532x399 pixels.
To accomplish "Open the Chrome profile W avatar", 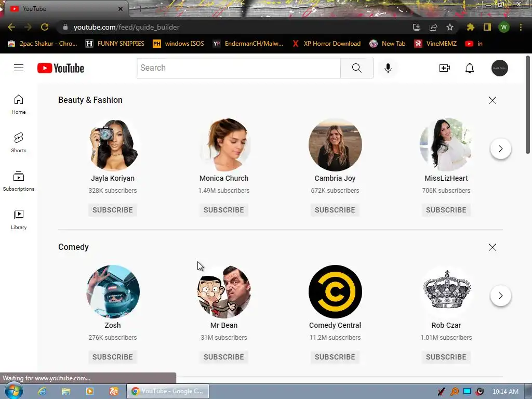I will pyautogui.click(x=504, y=27).
